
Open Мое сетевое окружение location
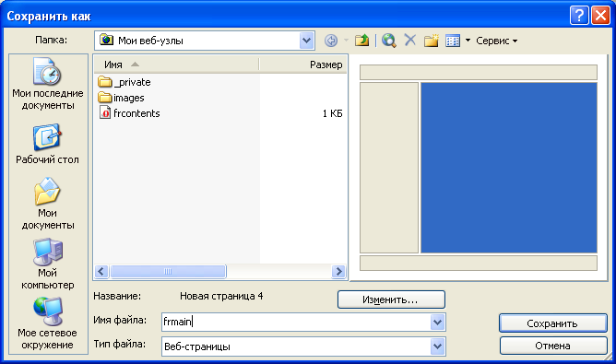pyautogui.click(x=48, y=323)
